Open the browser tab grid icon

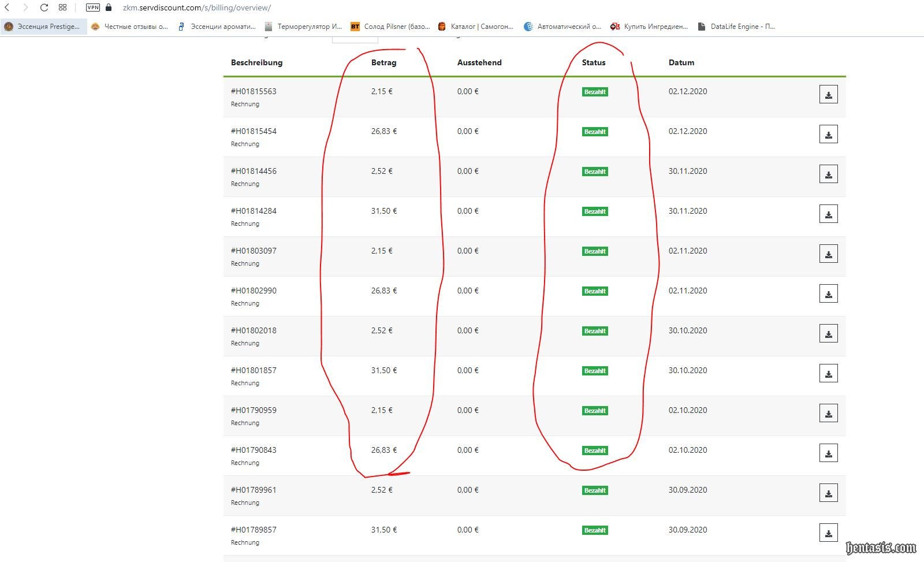click(x=62, y=8)
